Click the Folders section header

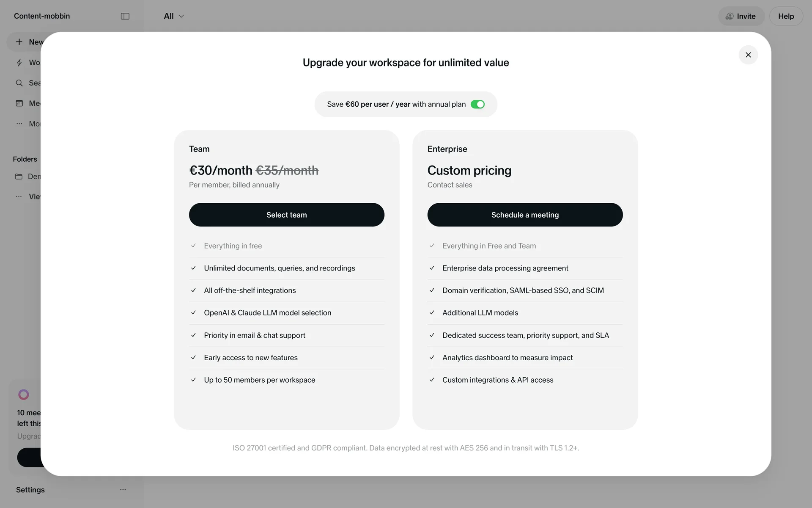point(25,159)
